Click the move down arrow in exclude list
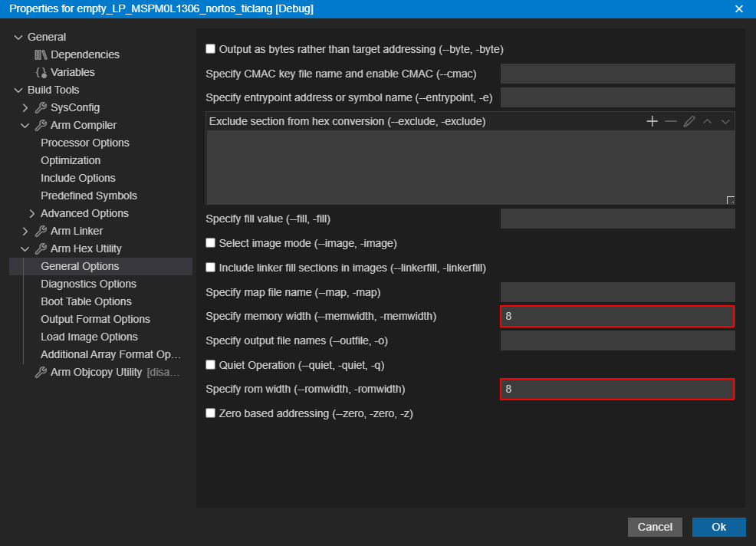 (725, 121)
